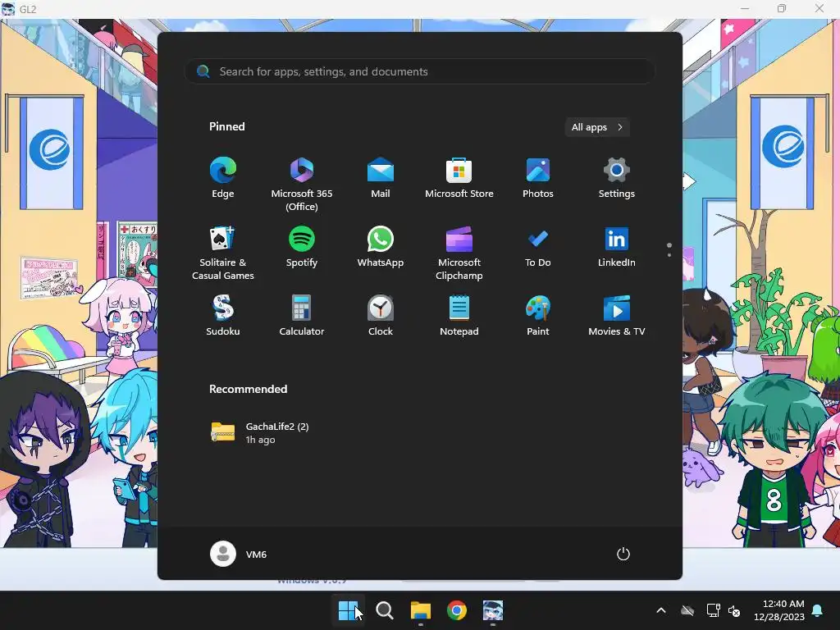Launch Solitaire & Casual Games
Screen dimensions: 840x630
click(223, 253)
